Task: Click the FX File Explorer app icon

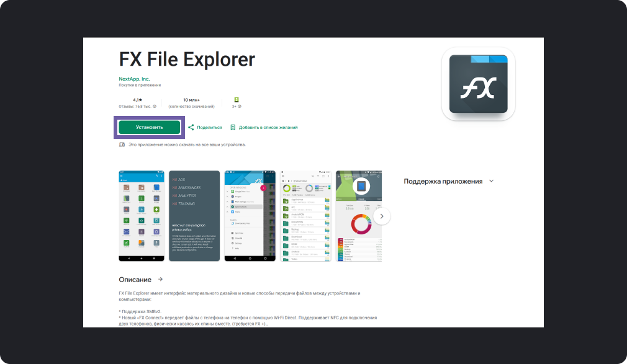Action: point(478,84)
